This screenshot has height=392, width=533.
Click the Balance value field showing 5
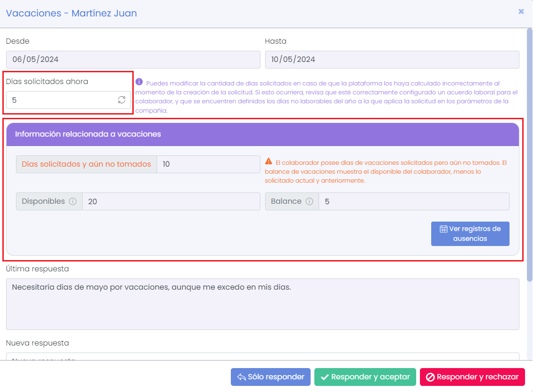413,201
